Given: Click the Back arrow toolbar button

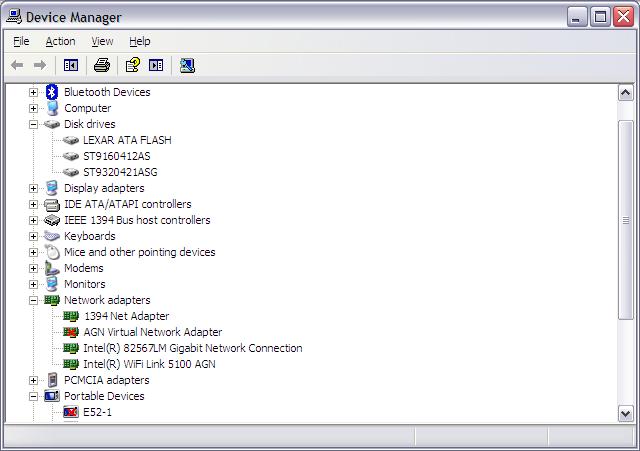Looking at the screenshot, I should (17, 65).
